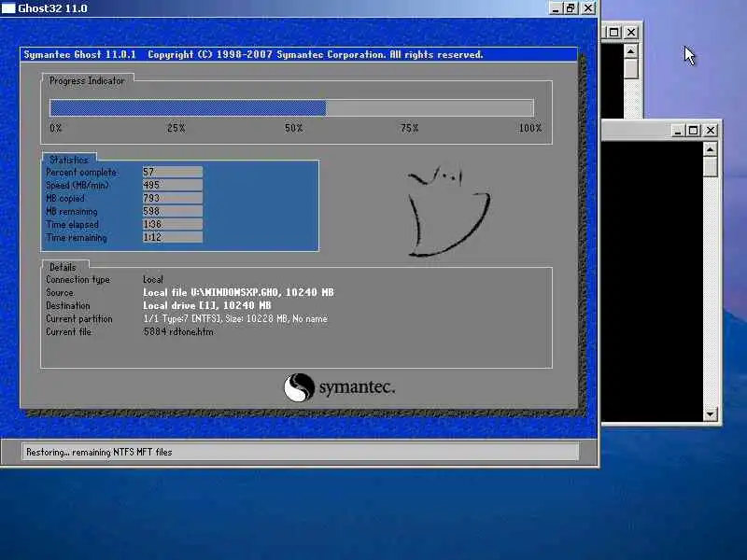The image size is (747, 560).
Task: Click the 100% progress marker label
Action: click(x=530, y=128)
